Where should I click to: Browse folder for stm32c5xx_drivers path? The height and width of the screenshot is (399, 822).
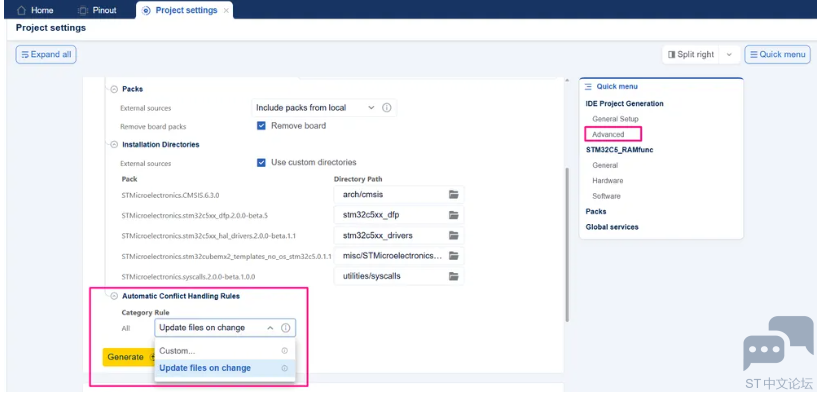[x=453, y=235]
